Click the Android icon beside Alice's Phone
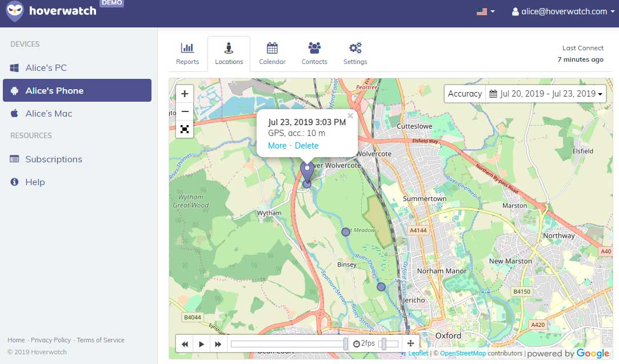Screen dimensions: 619x364 14,91
